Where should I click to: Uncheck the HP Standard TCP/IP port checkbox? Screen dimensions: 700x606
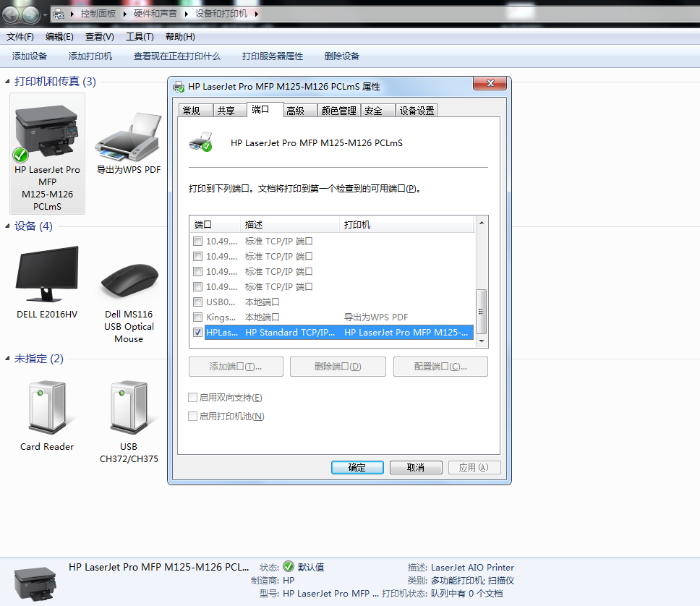(198, 333)
